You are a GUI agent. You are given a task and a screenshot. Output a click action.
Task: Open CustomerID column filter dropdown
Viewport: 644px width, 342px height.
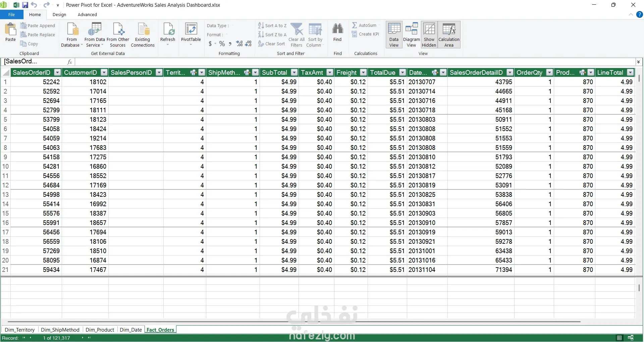[x=104, y=72]
